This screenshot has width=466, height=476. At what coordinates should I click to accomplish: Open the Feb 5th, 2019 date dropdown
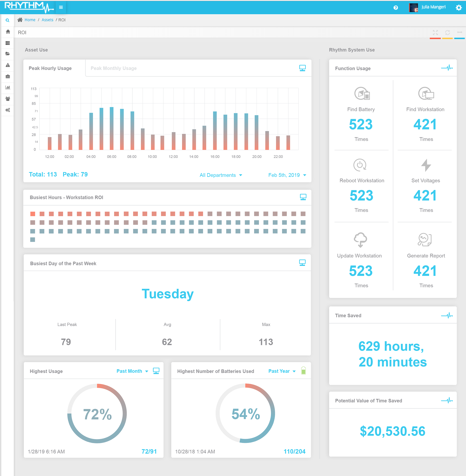(287, 175)
